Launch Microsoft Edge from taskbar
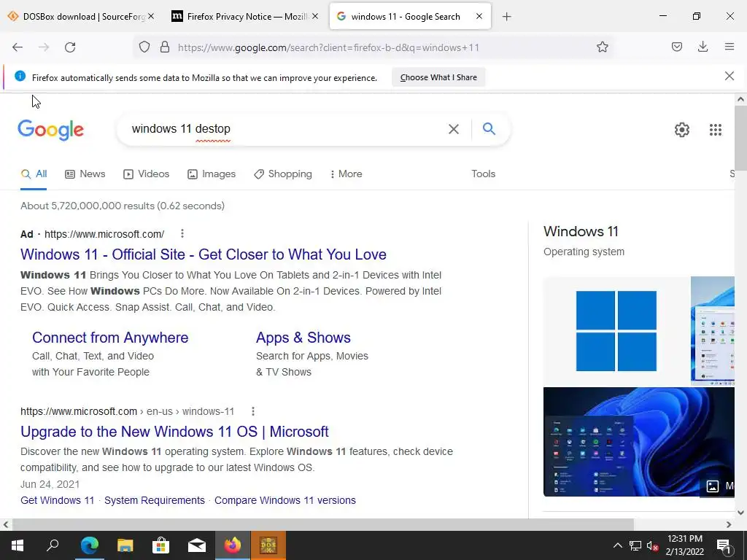 coord(89,545)
